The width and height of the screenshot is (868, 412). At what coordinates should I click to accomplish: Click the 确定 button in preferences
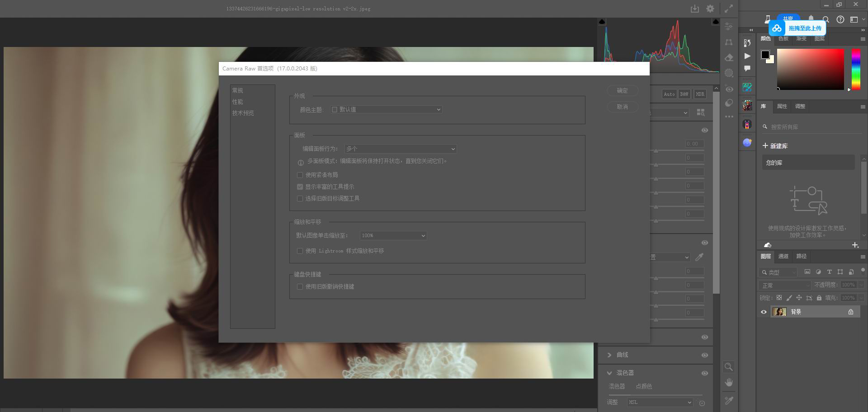[623, 90]
